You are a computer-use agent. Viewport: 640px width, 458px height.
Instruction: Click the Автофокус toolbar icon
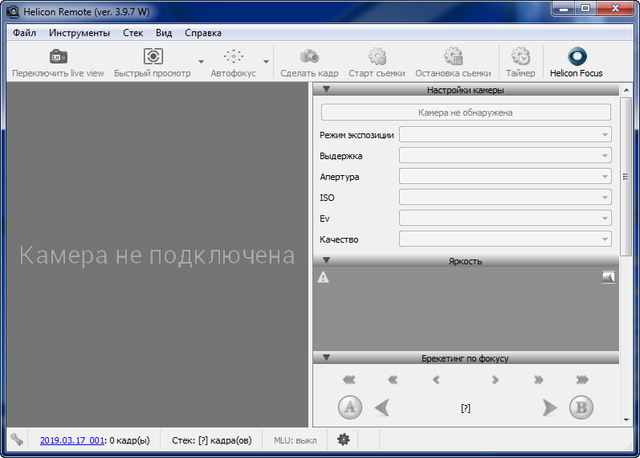pyautogui.click(x=233, y=57)
